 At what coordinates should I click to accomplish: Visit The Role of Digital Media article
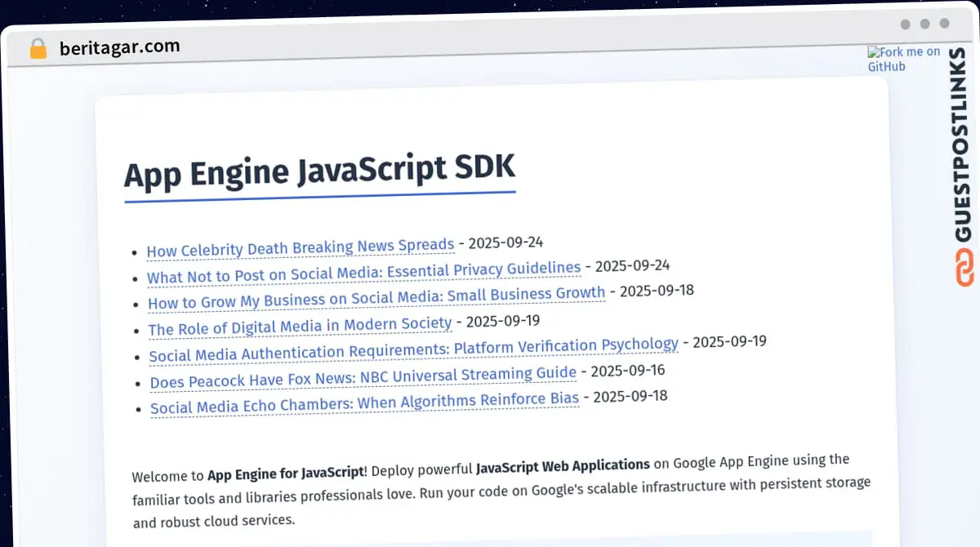[300, 326]
